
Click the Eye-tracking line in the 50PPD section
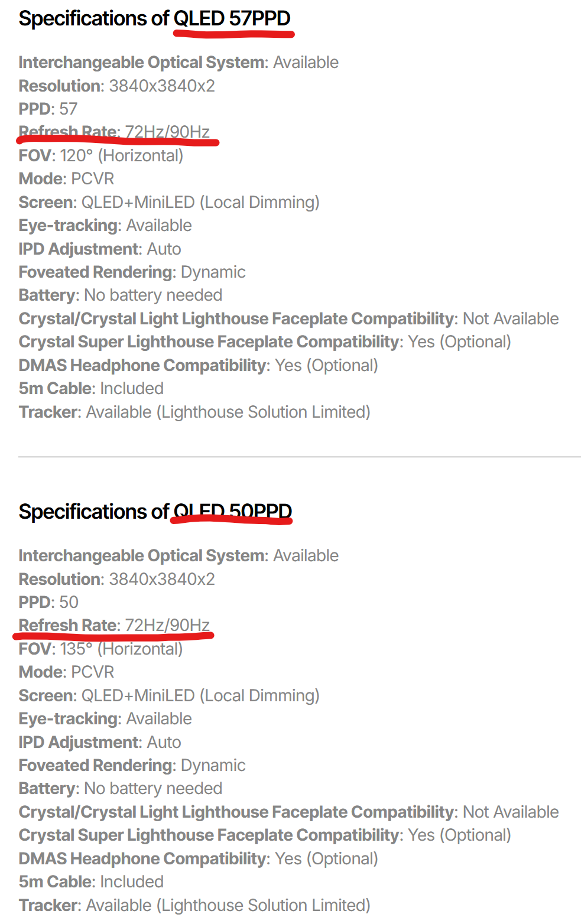105,718
